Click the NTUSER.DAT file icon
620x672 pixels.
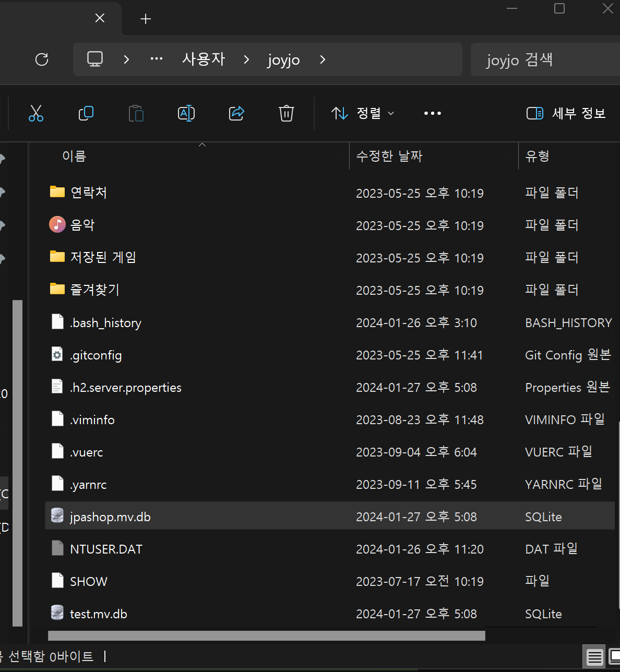point(57,549)
